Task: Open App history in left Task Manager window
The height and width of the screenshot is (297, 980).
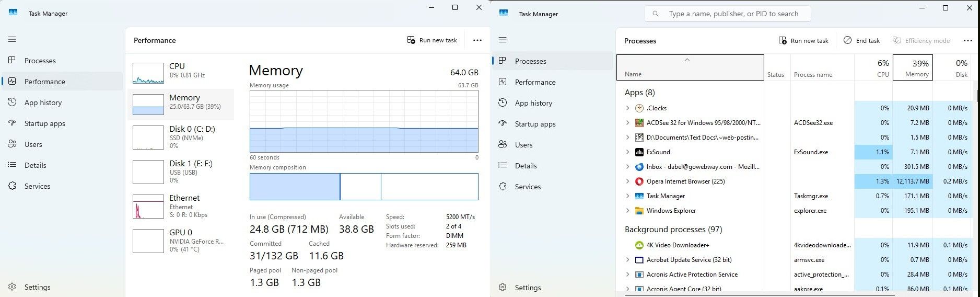Action: pyautogui.click(x=63, y=102)
